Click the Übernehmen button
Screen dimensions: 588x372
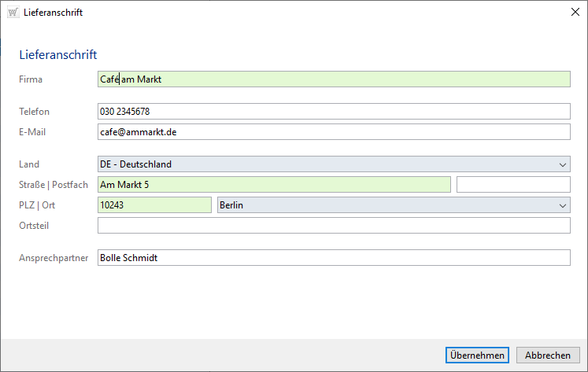click(477, 355)
